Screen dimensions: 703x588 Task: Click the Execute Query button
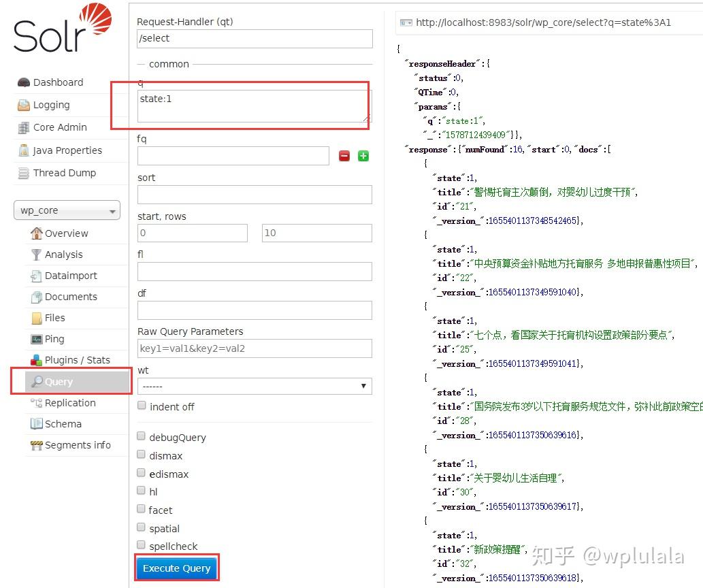click(177, 568)
